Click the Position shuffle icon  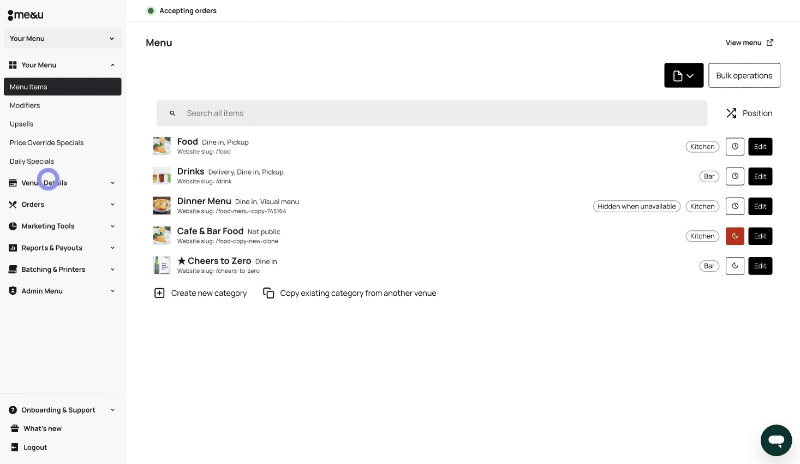pos(731,113)
